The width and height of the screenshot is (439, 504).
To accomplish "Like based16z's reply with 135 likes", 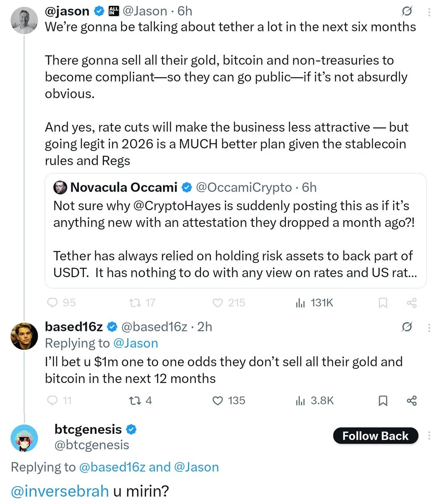I will pos(217,401).
